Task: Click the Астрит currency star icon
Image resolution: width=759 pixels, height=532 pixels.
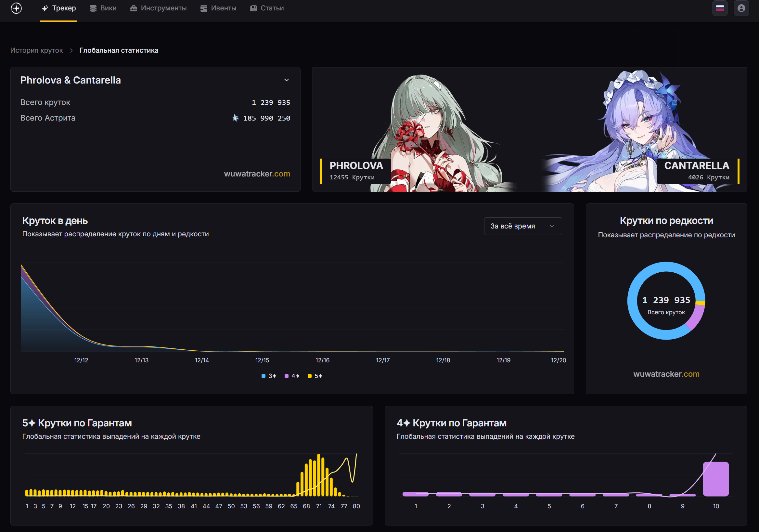Action: point(235,118)
